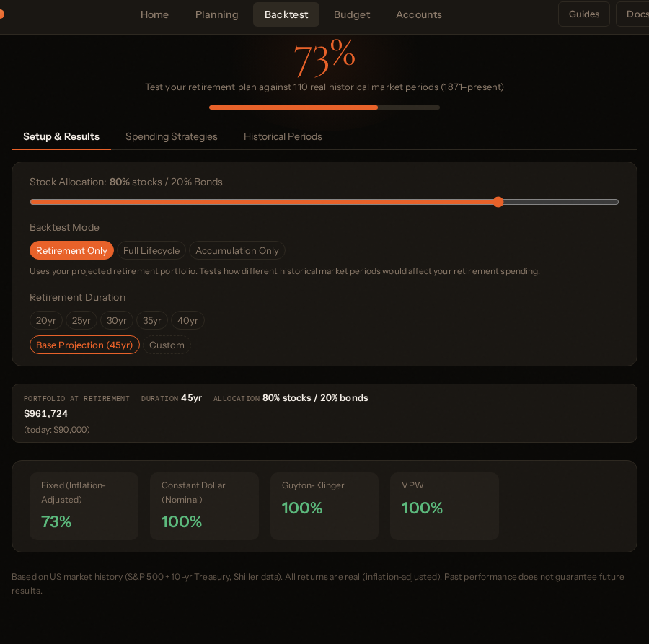649x644 pixels.
Task: Go to the Planning page
Action: pyautogui.click(x=216, y=14)
